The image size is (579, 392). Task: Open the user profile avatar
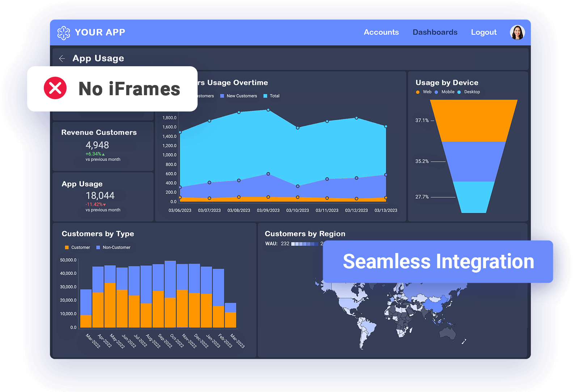point(517,32)
